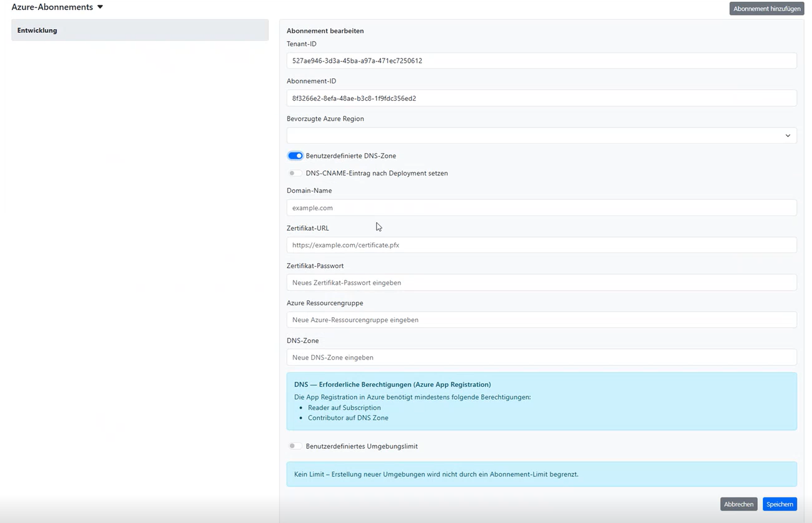Select the Entwicklung subscription entry
The image size is (812, 523).
click(140, 29)
